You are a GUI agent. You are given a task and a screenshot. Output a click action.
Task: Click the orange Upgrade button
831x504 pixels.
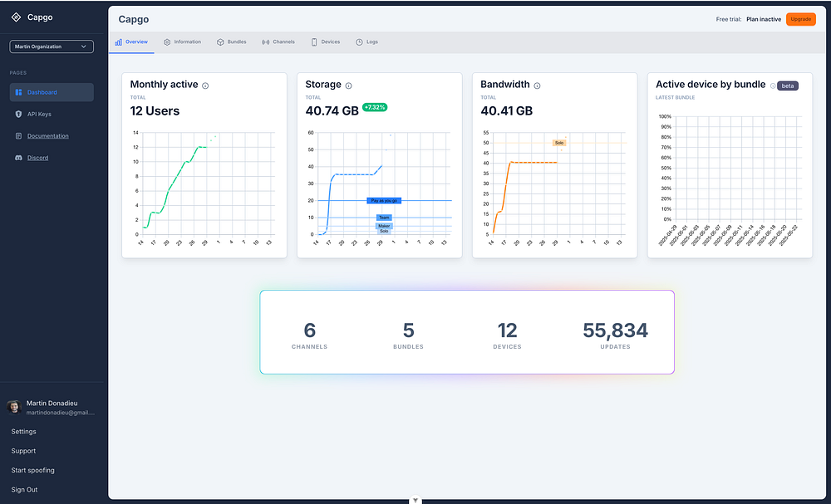[x=801, y=19]
